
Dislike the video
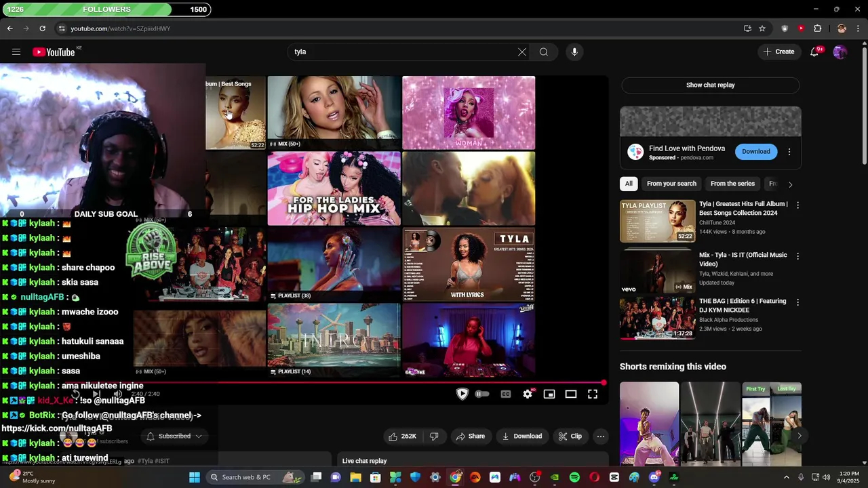pyautogui.click(x=435, y=436)
